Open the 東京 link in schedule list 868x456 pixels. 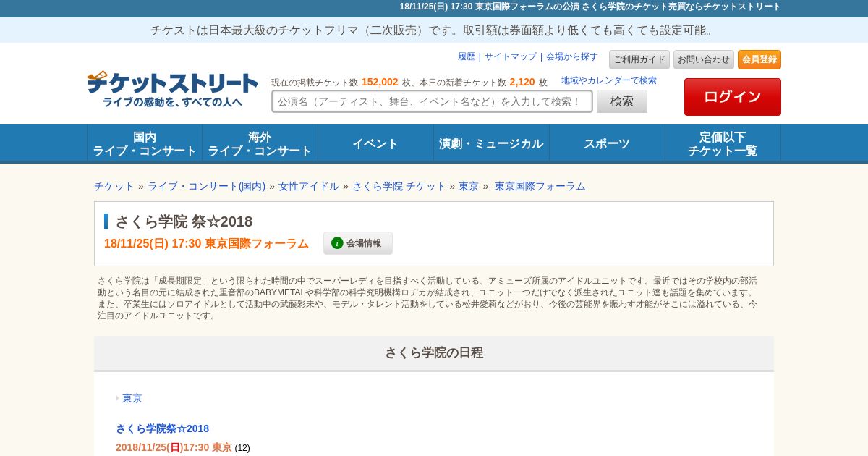[x=132, y=398]
